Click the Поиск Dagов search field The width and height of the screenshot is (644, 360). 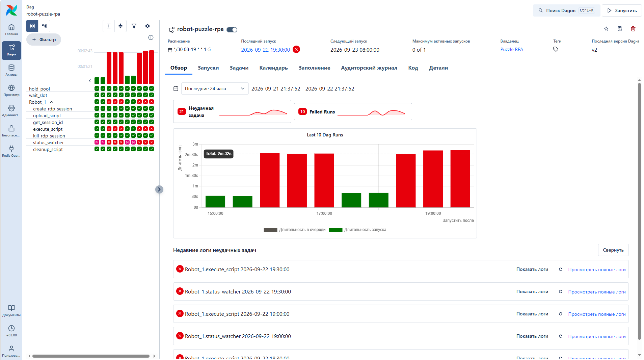(x=566, y=10)
